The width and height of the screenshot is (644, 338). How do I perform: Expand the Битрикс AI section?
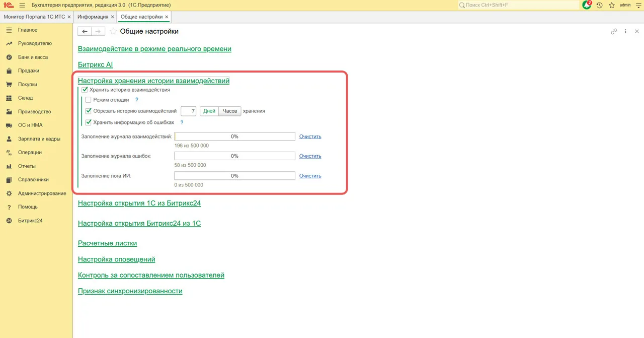pos(96,64)
